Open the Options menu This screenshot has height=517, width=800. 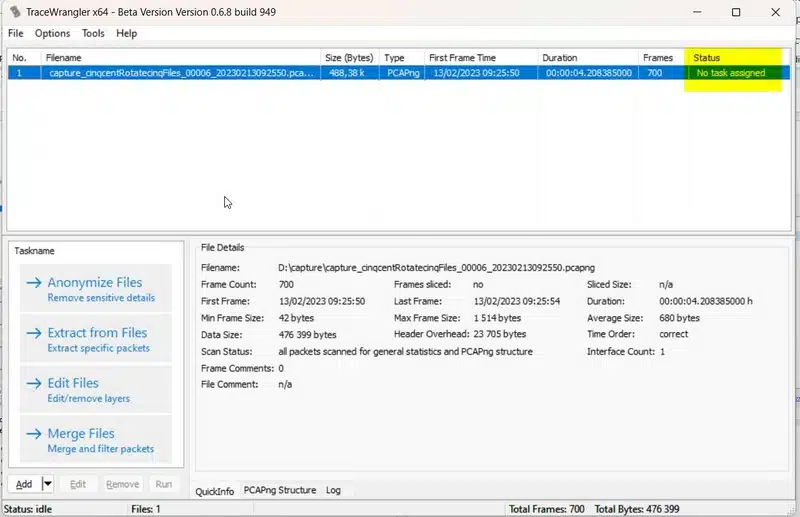(52, 33)
